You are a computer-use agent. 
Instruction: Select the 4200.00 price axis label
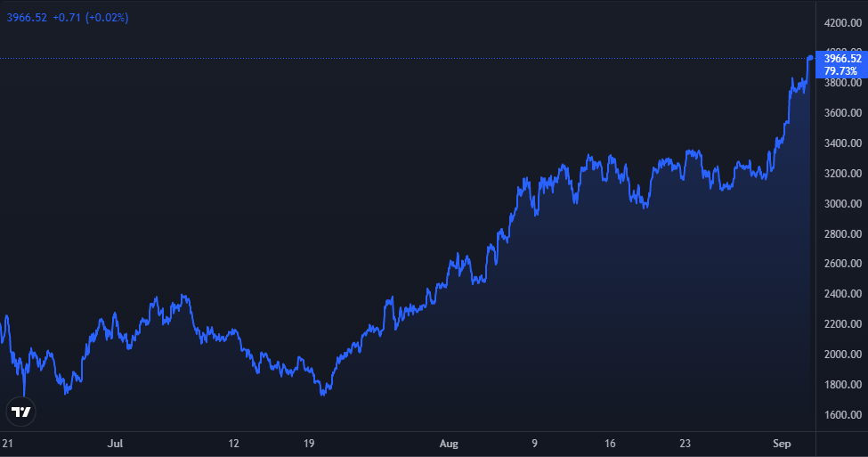(842, 22)
